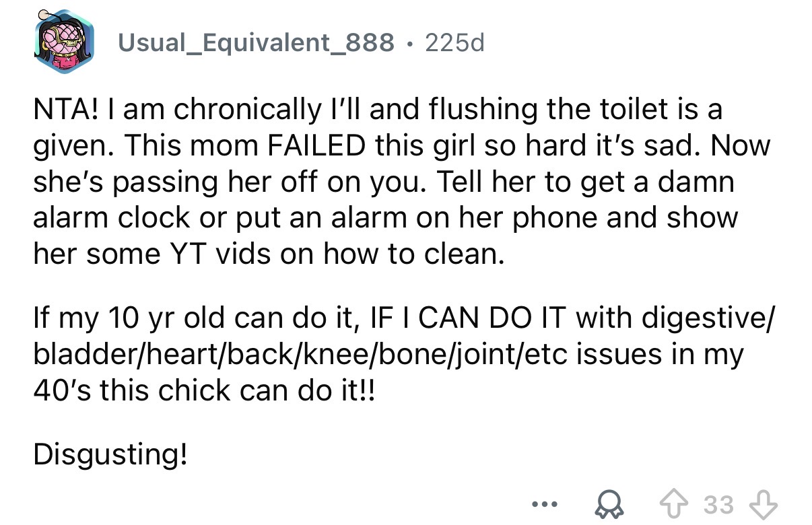Open Usual_Equivalent_888's profile link
The height and width of the screenshot is (525, 812).
[x=256, y=43]
